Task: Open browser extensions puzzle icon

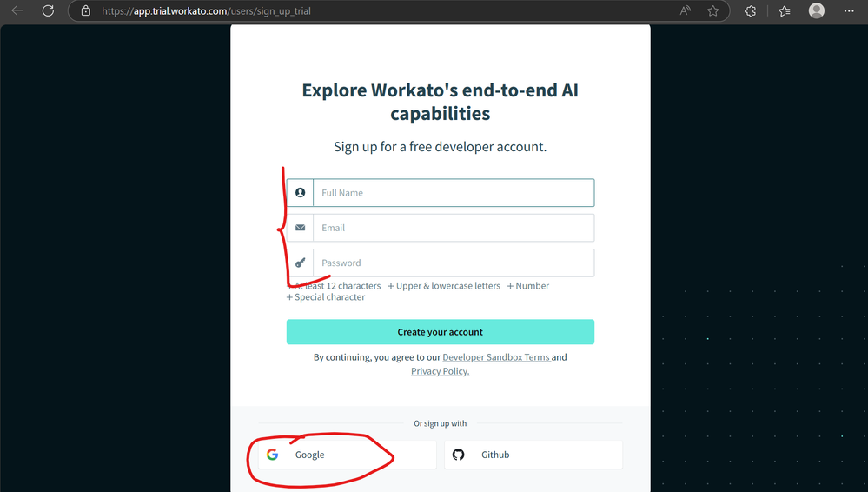Action: tap(751, 11)
